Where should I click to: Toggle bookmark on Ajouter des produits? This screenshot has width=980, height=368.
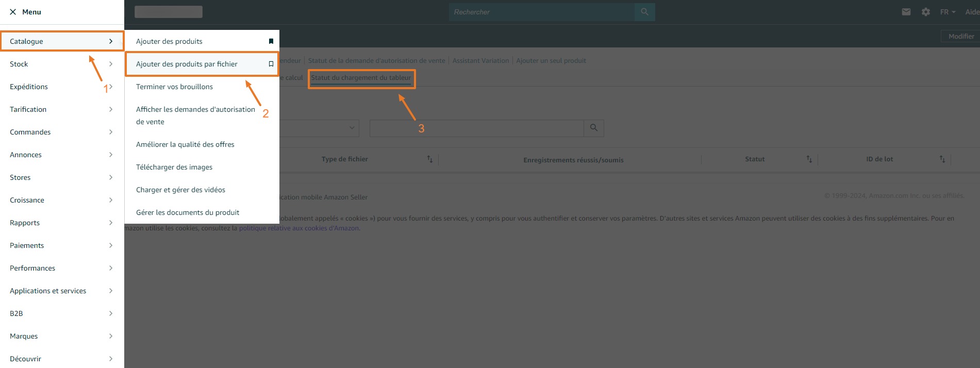coord(271,41)
